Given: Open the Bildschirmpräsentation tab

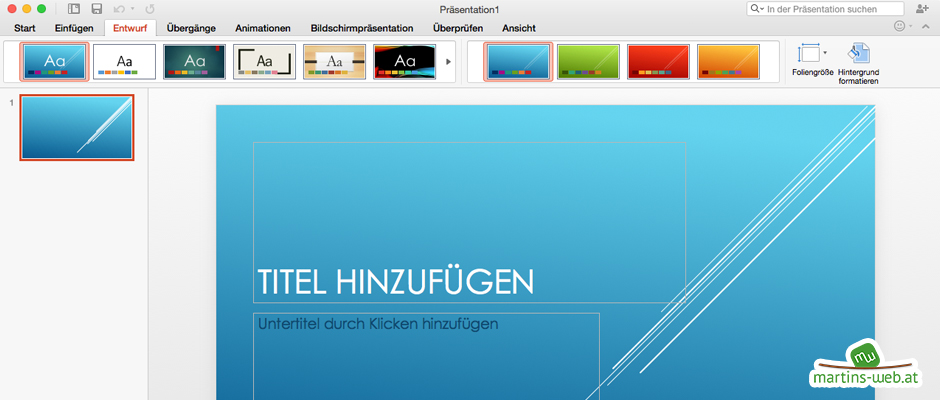Looking at the screenshot, I should coord(361,28).
